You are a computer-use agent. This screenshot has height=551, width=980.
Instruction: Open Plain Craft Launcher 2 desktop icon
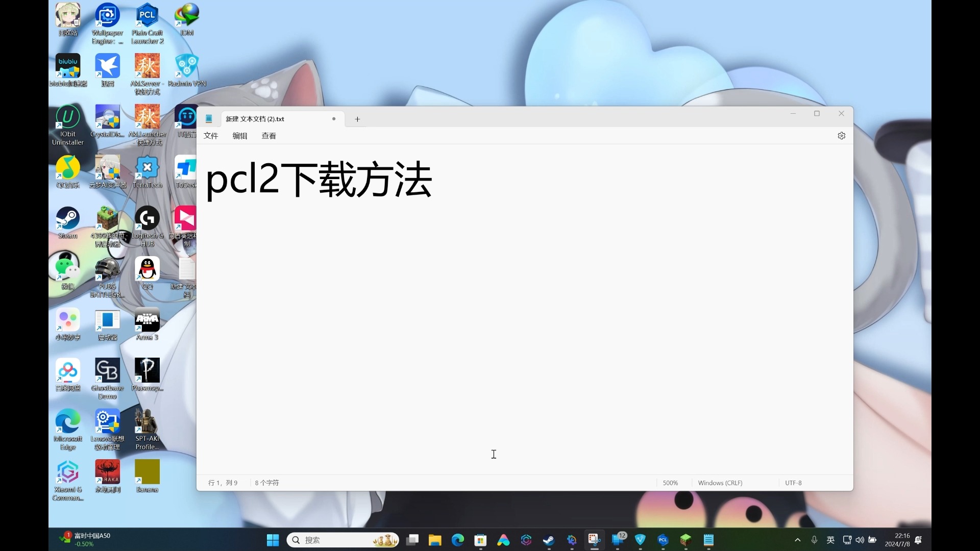tap(147, 14)
